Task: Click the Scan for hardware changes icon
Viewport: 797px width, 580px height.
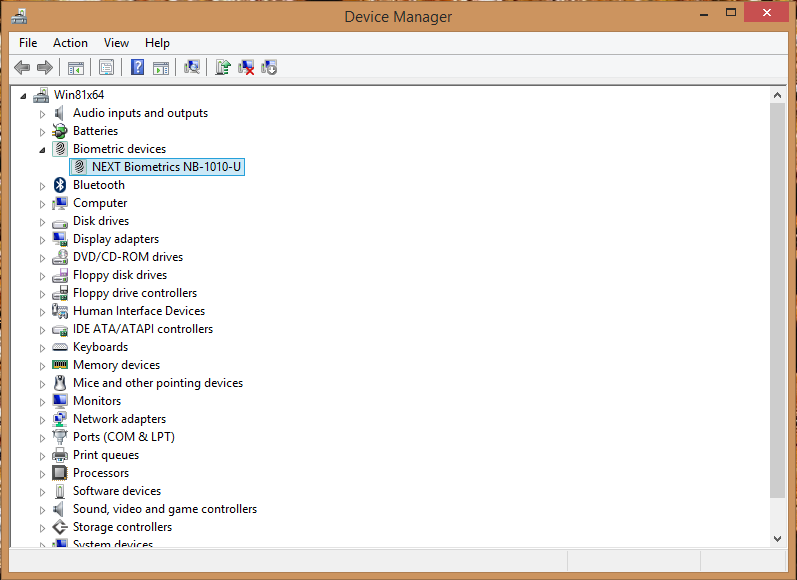Action: (x=192, y=67)
